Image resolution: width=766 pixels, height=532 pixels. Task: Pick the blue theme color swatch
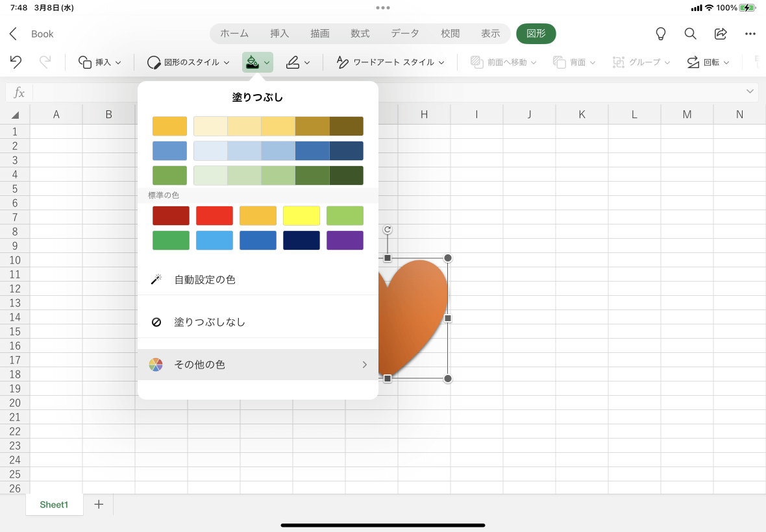coord(169,151)
